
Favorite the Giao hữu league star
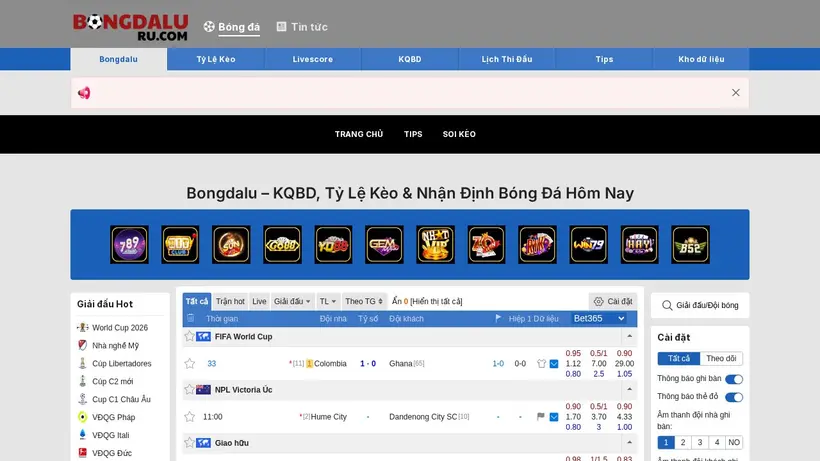pos(189,443)
